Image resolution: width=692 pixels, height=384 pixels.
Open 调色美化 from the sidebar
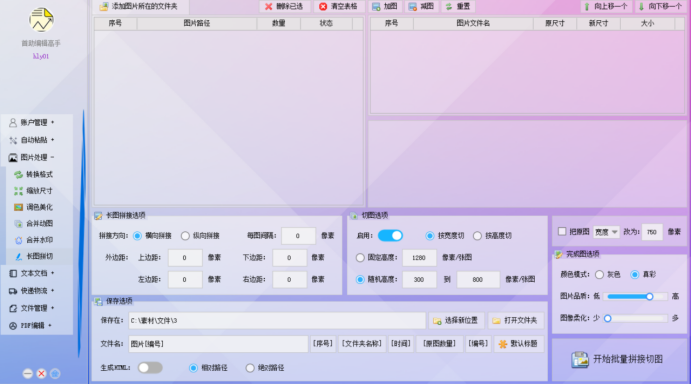[39, 207]
